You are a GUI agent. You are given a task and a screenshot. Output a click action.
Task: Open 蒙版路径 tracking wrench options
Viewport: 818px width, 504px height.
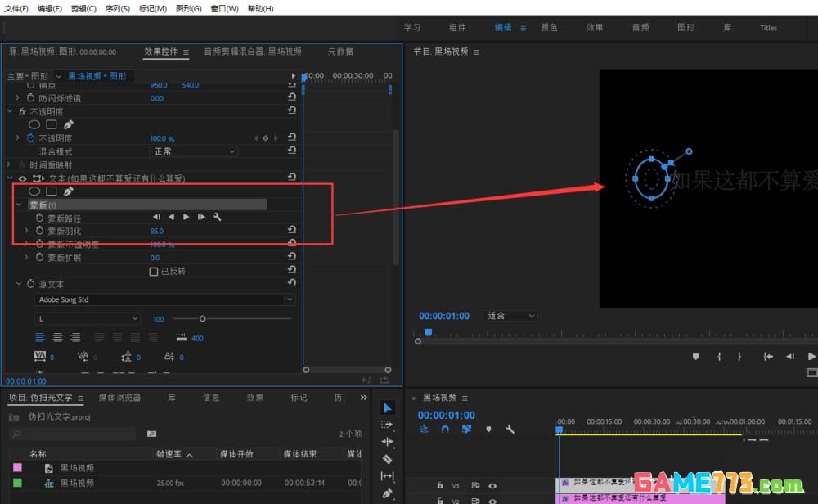point(217,217)
